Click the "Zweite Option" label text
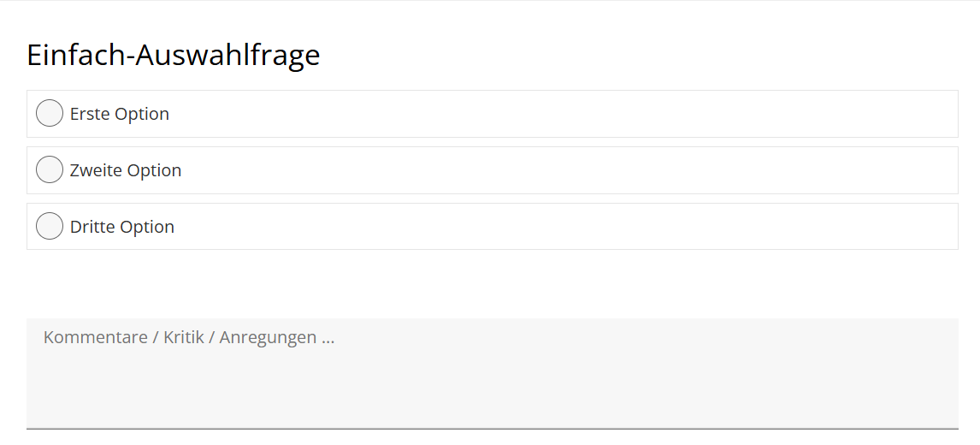 (x=126, y=170)
